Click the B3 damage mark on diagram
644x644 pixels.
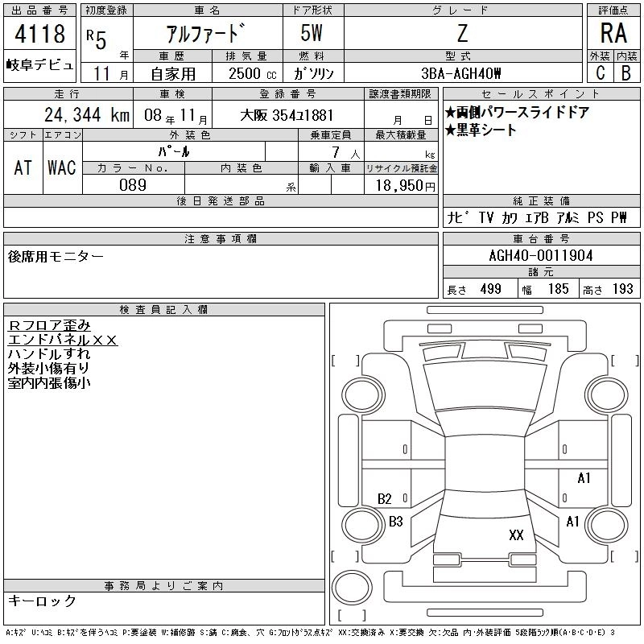pyautogui.click(x=396, y=522)
